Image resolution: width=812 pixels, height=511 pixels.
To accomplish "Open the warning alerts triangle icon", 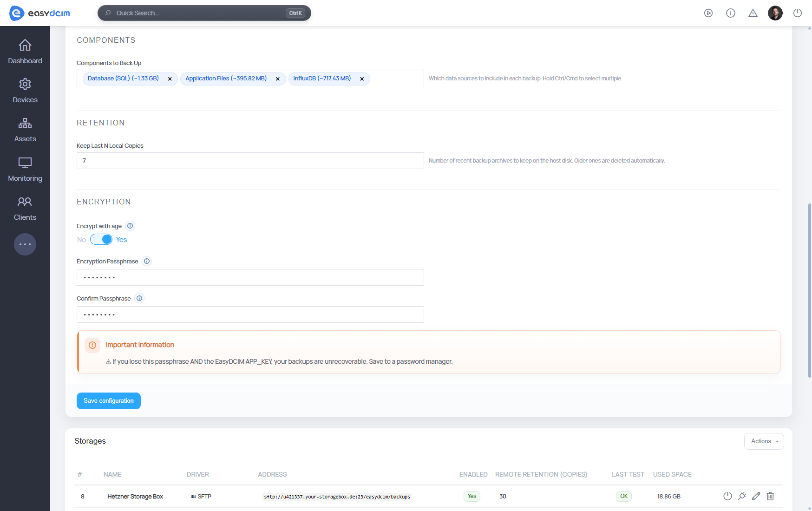I will click(x=753, y=13).
